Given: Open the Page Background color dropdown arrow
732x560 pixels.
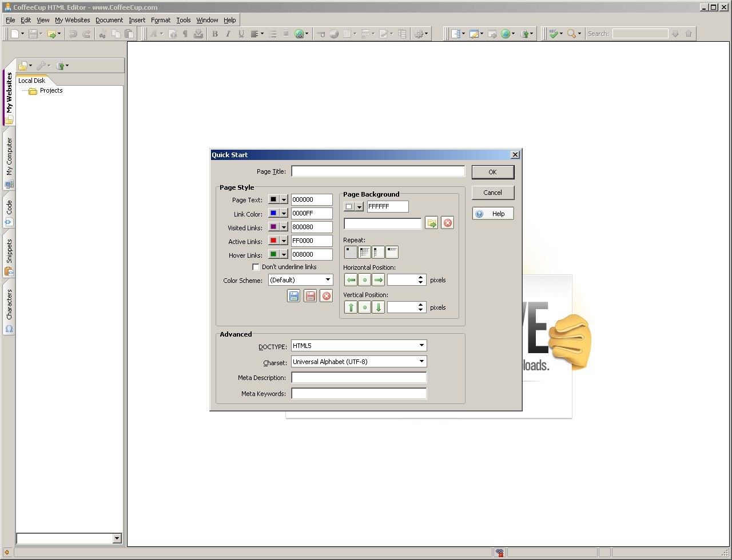Looking at the screenshot, I should 359,206.
